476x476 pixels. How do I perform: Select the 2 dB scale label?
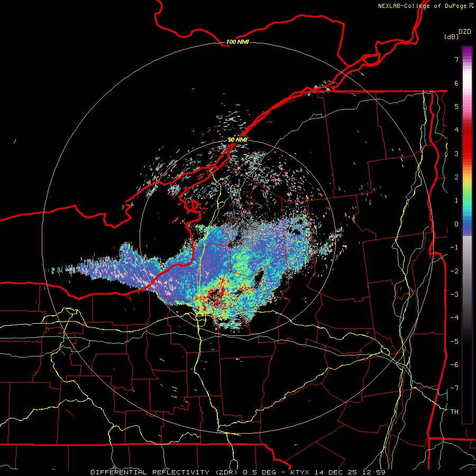(456, 177)
